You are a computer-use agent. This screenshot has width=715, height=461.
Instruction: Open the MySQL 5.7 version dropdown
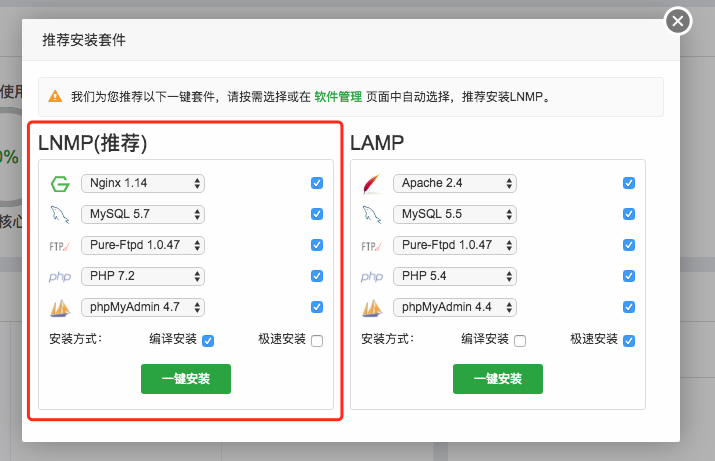[x=143, y=214]
